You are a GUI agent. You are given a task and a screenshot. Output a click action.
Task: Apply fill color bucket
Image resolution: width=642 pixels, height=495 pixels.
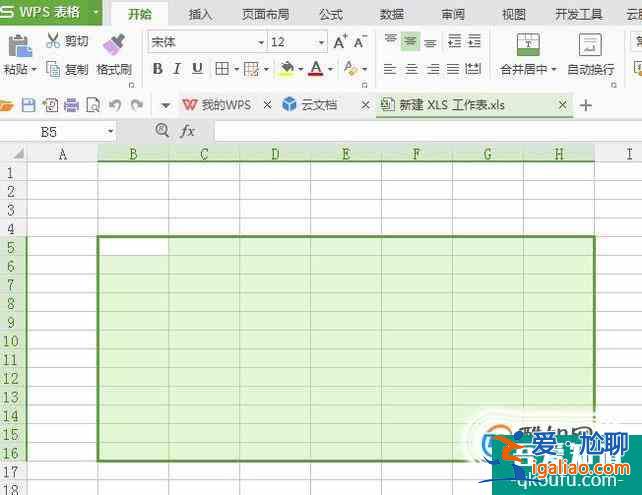pyautogui.click(x=287, y=69)
